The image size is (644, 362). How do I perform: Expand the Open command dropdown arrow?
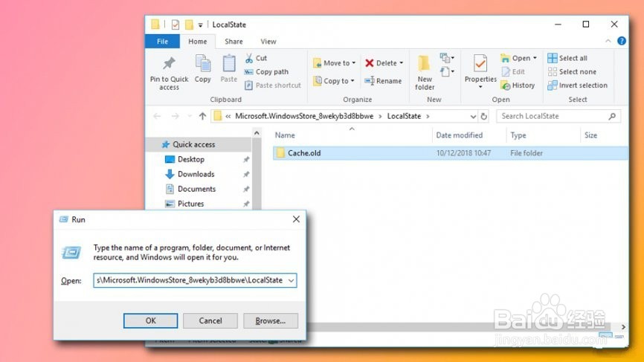point(535,58)
